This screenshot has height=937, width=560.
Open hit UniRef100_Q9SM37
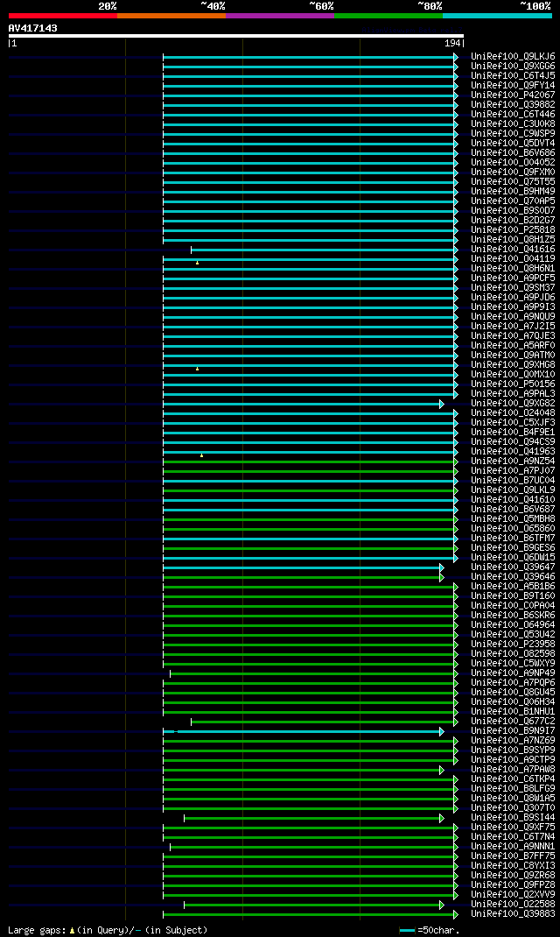coord(513,287)
